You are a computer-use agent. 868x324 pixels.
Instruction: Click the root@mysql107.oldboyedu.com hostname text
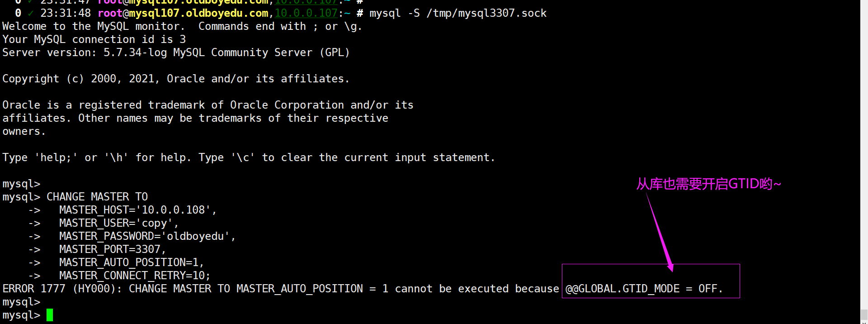(x=183, y=14)
